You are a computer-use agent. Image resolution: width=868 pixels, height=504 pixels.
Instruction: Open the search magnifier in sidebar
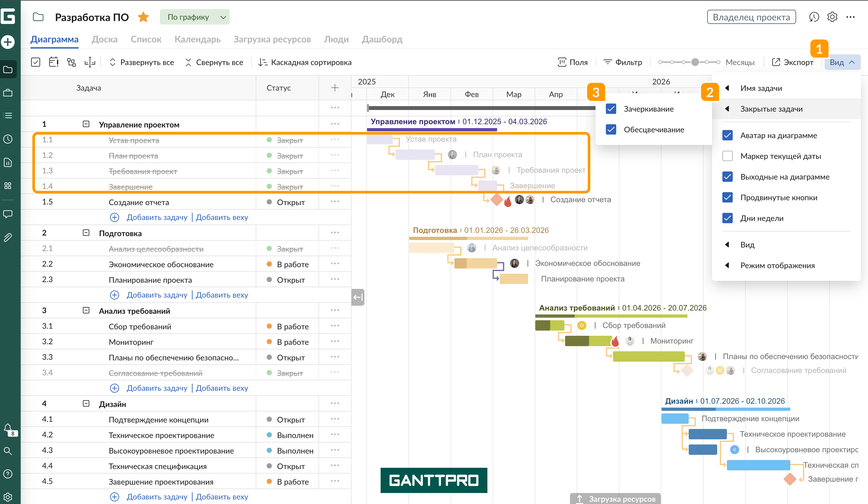point(8,451)
